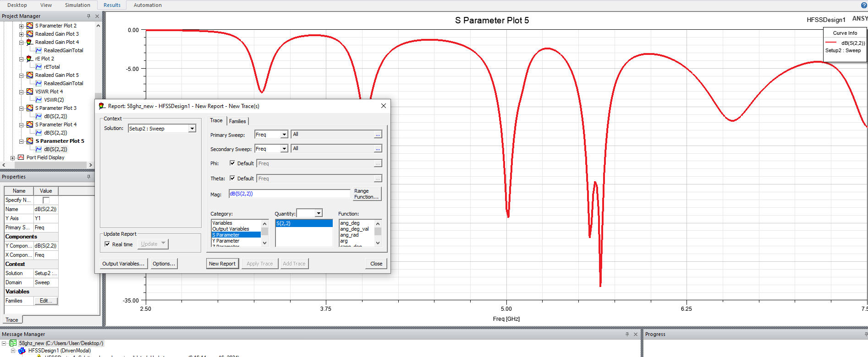Uncheck the Theta Default checkbox
This screenshot has height=357, width=868.
[232, 178]
